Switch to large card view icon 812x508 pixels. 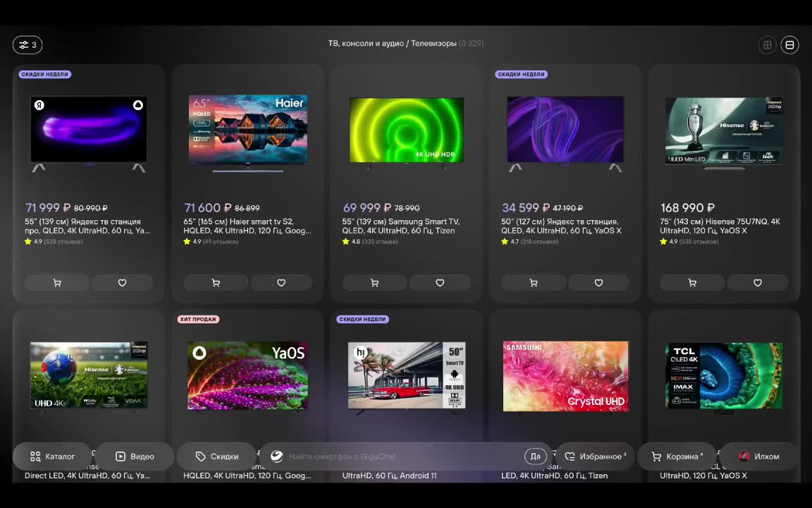click(789, 45)
